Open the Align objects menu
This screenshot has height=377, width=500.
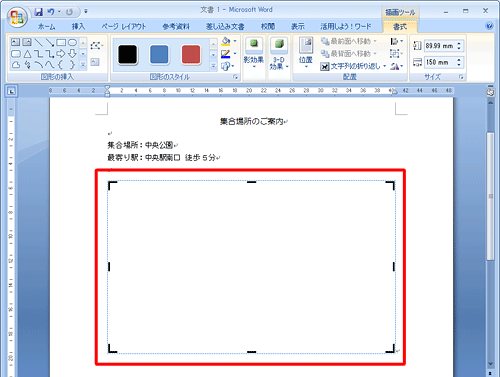(x=396, y=41)
